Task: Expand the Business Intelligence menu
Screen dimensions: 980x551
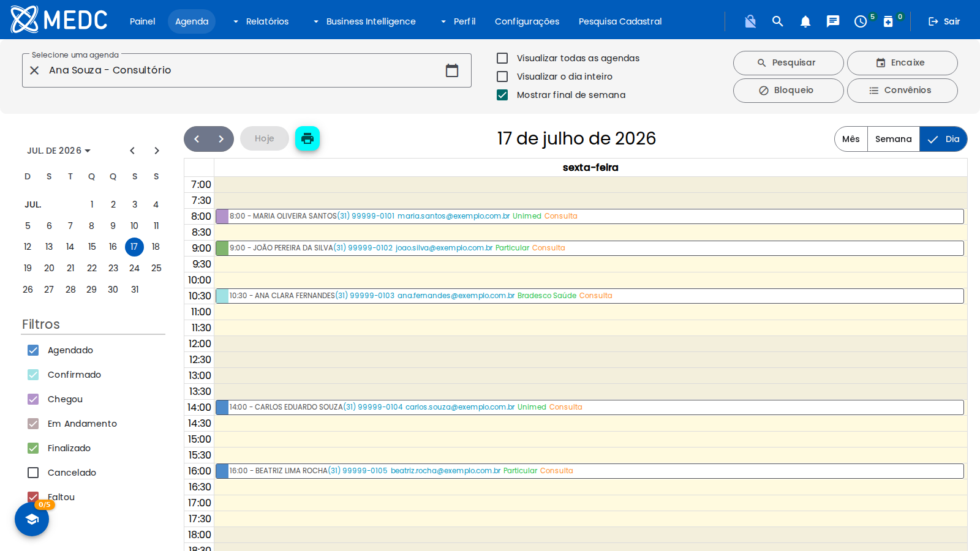Action: tap(364, 21)
